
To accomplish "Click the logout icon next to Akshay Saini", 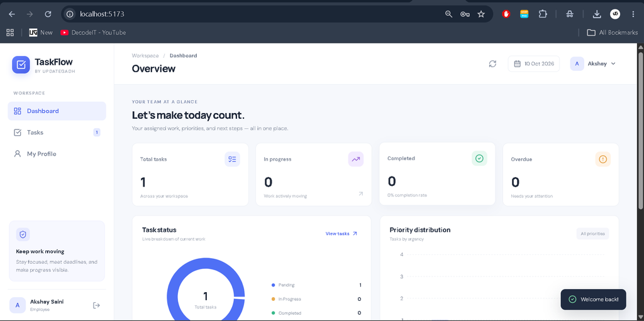I will click(96, 305).
